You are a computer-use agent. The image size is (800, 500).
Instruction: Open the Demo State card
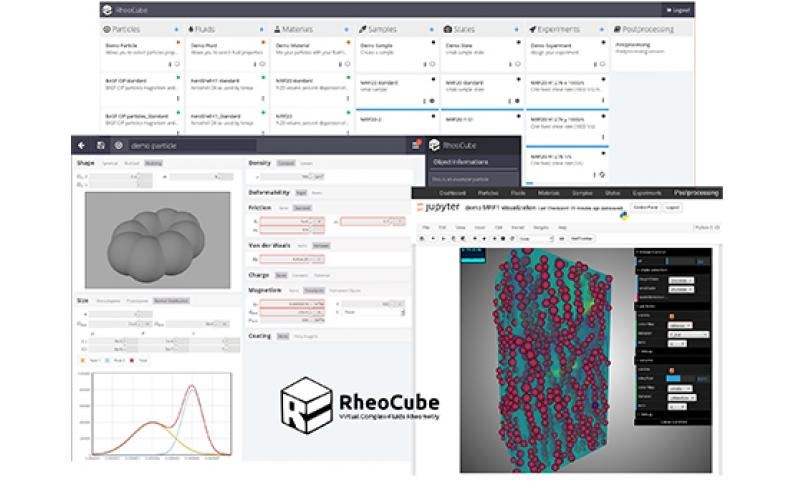(x=482, y=54)
